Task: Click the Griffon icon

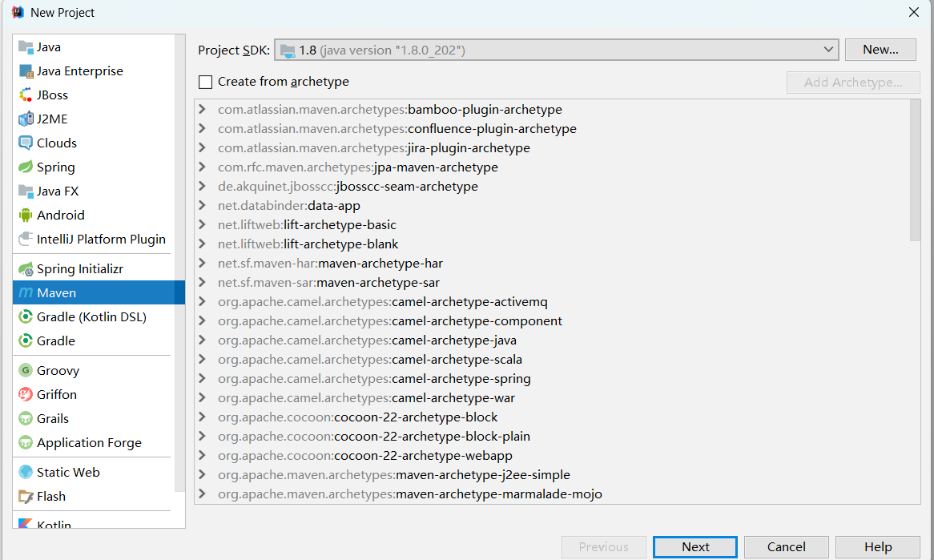Action: pyautogui.click(x=26, y=394)
